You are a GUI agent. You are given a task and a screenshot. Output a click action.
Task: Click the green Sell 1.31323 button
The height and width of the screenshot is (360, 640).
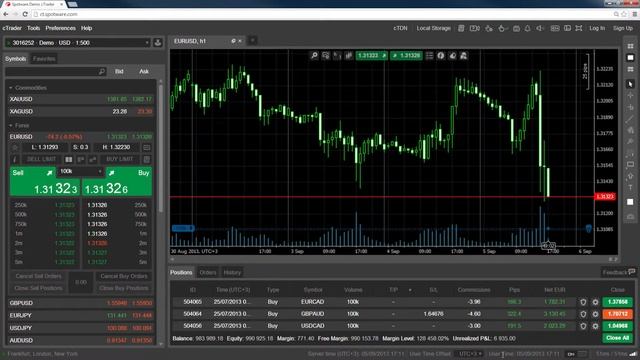point(44,182)
